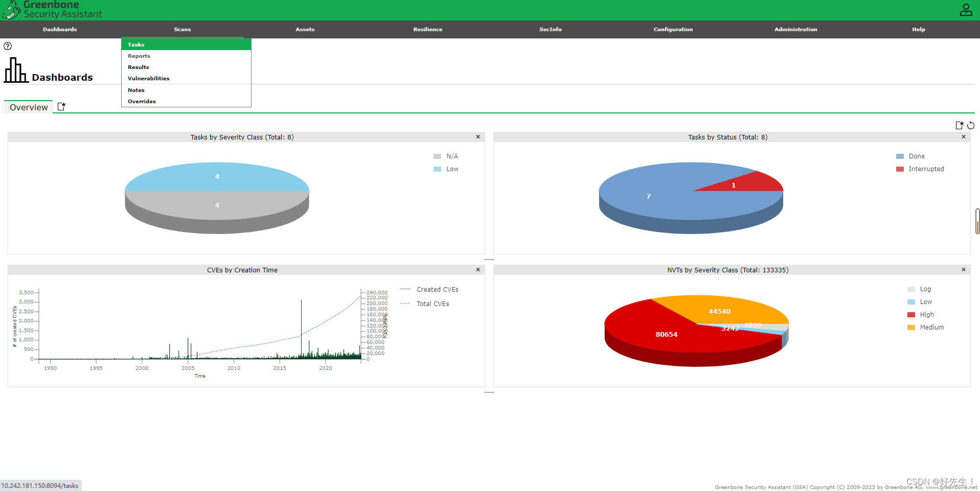Toggle the Total CVEs legend line
Image resolution: width=980 pixels, height=491 pixels.
tap(425, 303)
